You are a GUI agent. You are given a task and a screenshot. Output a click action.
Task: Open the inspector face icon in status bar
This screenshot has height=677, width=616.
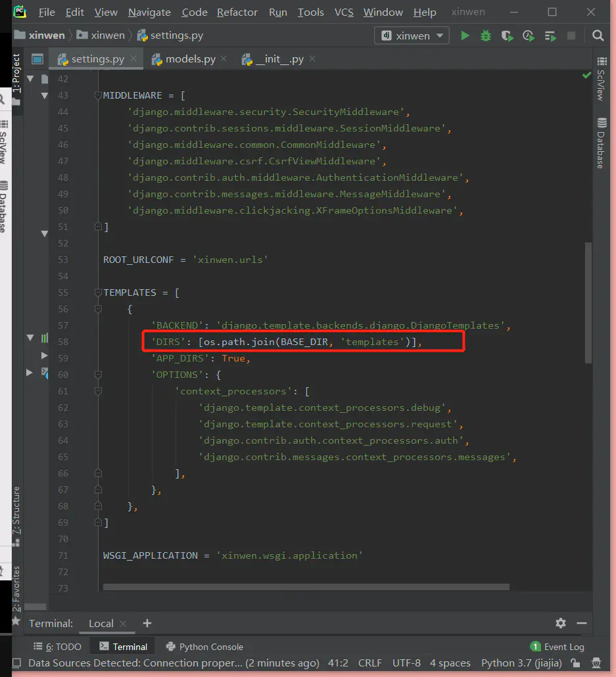(596, 663)
